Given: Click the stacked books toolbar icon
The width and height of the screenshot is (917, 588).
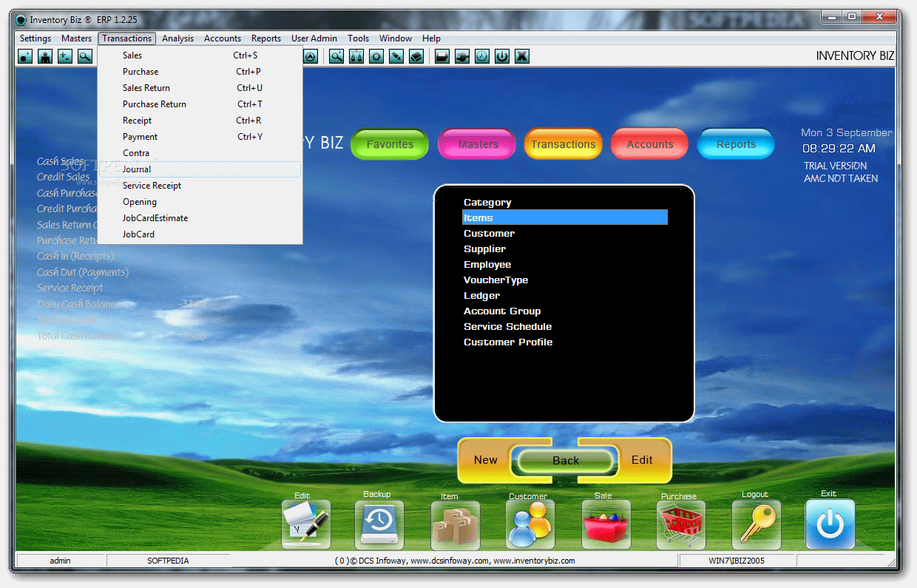Looking at the screenshot, I should tap(416, 56).
